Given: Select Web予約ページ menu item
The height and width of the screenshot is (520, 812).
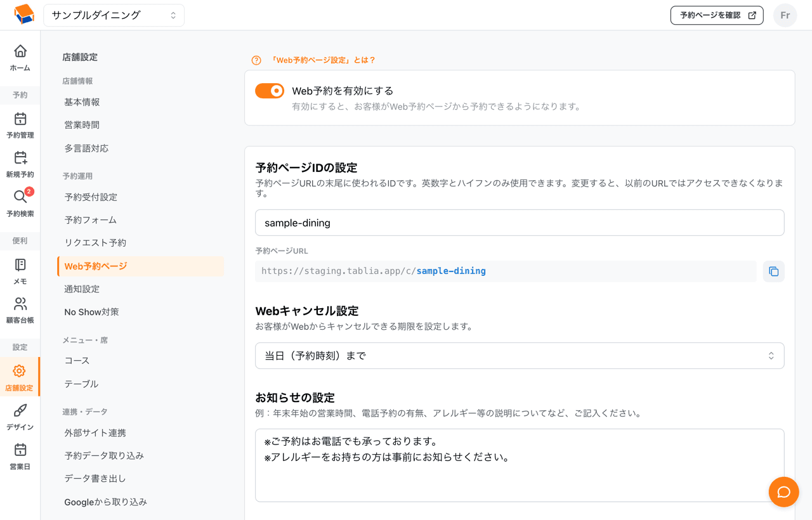Looking at the screenshot, I should tap(140, 266).
